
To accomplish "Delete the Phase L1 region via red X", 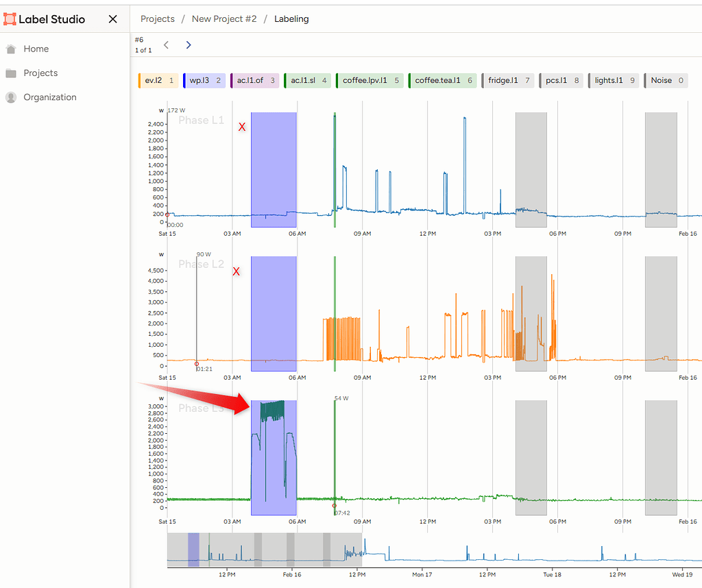I will [241, 127].
